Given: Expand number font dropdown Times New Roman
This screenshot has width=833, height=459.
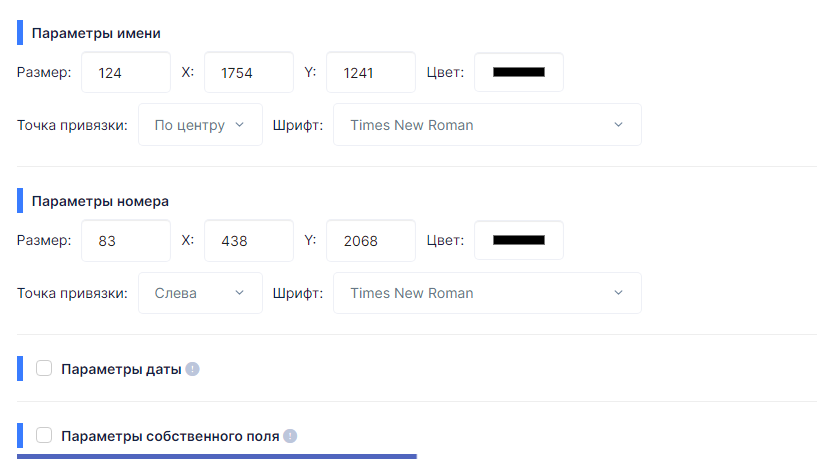Looking at the screenshot, I should 487,293.
